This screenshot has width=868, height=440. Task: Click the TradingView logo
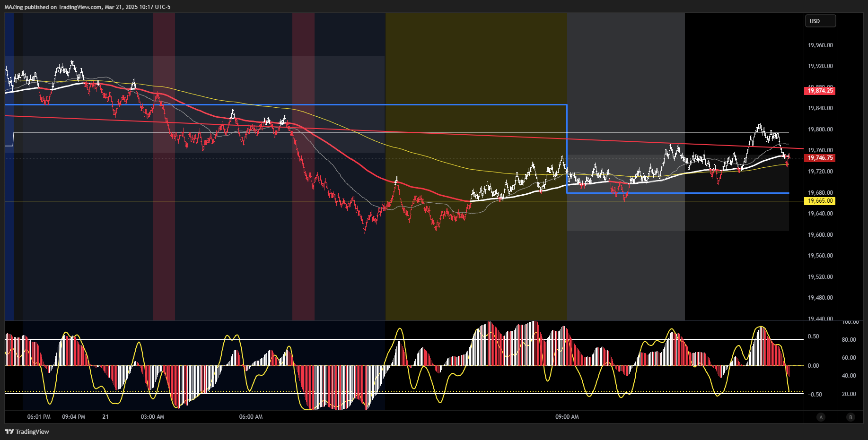tap(27, 431)
